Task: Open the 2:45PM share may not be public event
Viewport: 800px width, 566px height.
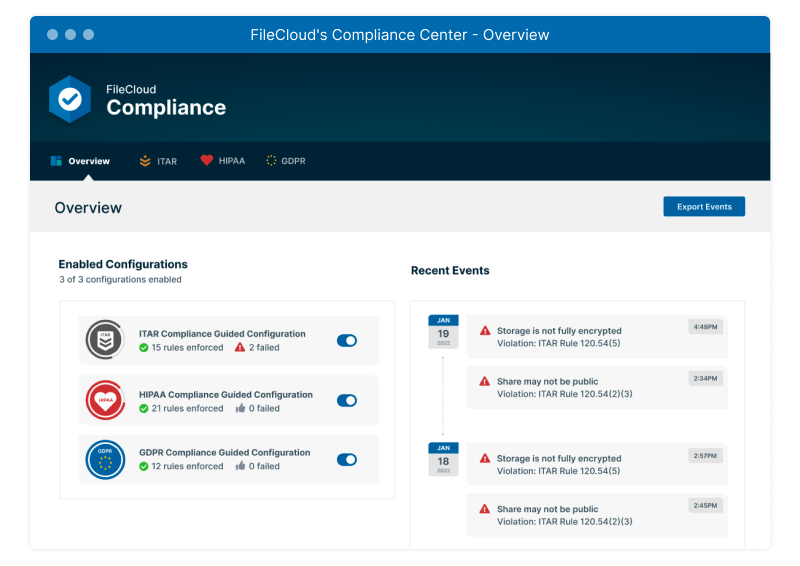Action: (597, 515)
